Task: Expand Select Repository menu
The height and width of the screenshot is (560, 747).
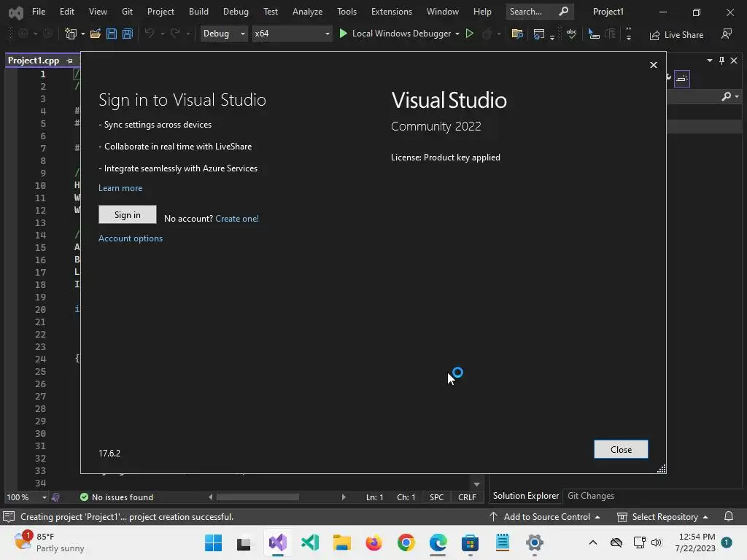Action: point(662,517)
